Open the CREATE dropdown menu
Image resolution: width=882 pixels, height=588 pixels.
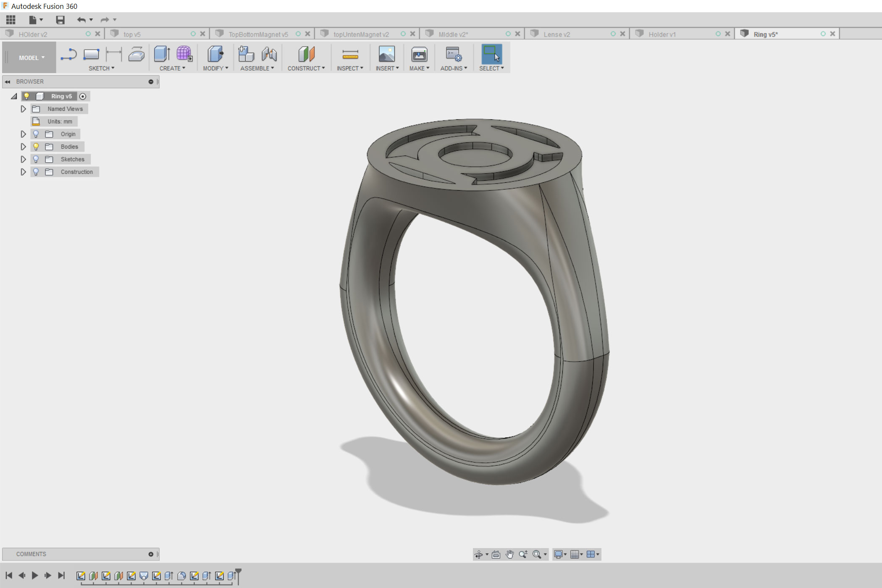pyautogui.click(x=172, y=68)
